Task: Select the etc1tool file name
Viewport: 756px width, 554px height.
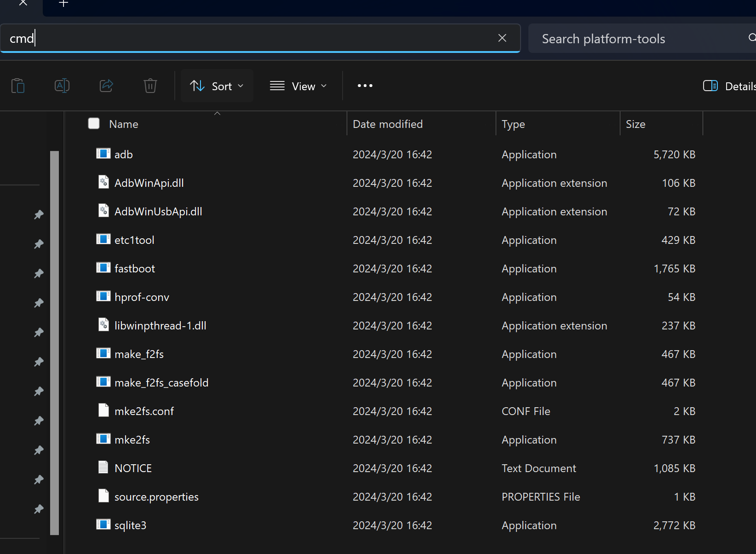Action: 134,240
